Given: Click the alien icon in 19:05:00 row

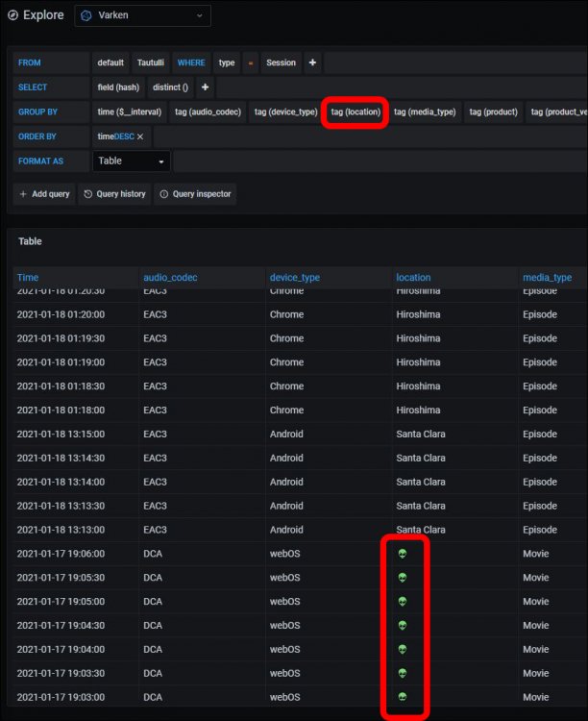Looking at the screenshot, I should pos(403,602).
